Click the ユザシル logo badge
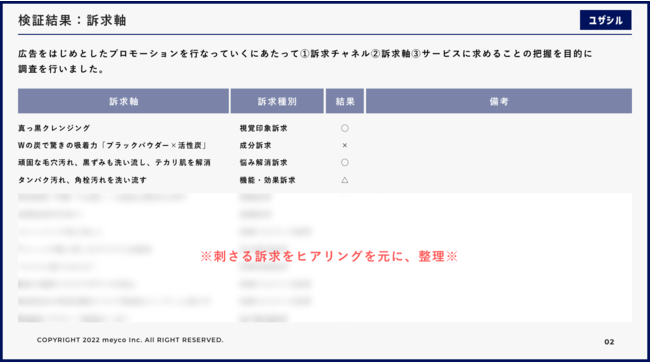The image size is (650, 362). (x=605, y=20)
